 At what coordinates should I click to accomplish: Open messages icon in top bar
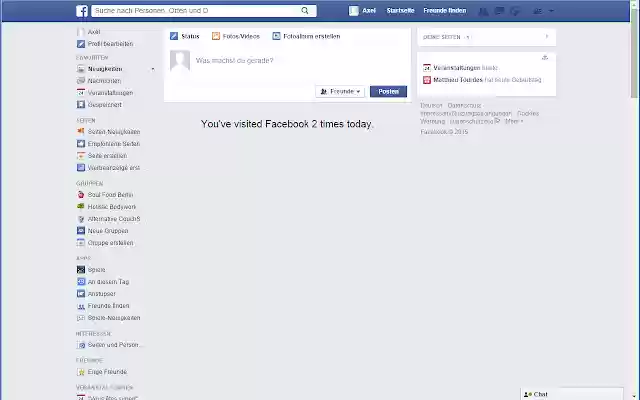pyautogui.click(x=499, y=11)
